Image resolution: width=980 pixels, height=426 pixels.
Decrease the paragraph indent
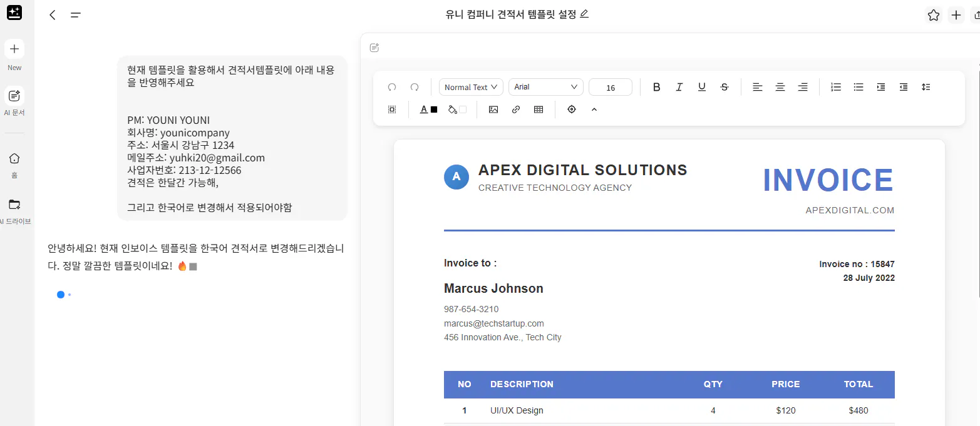click(x=904, y=87)
